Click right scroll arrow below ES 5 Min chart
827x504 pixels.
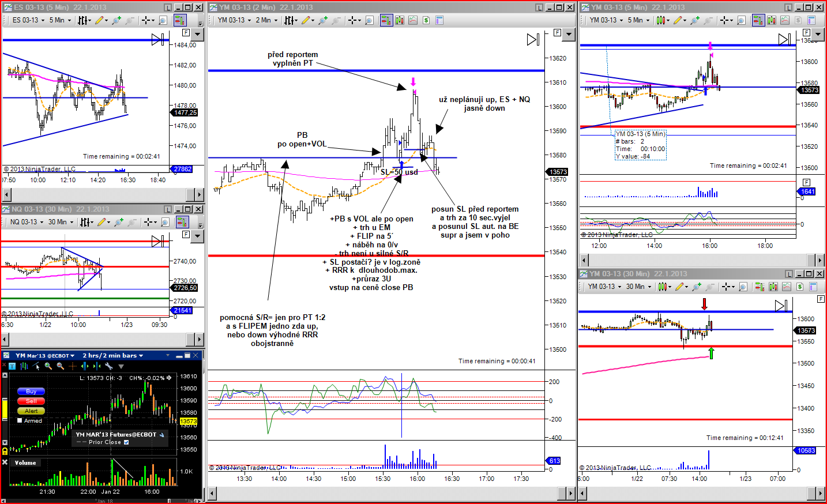200,194
